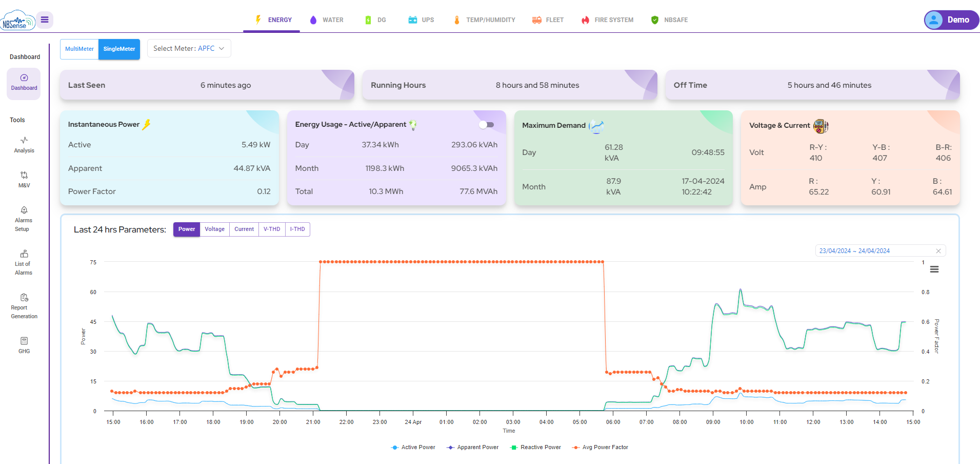Open the Fleet tab
The width and height of the screenshot is (980, 464).
[x=548, y=20]
